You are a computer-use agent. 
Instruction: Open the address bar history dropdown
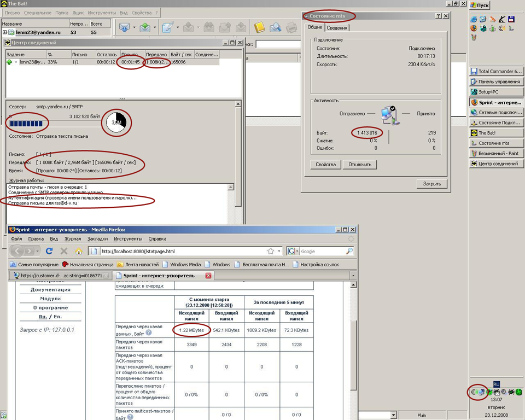tap(279, 251)
